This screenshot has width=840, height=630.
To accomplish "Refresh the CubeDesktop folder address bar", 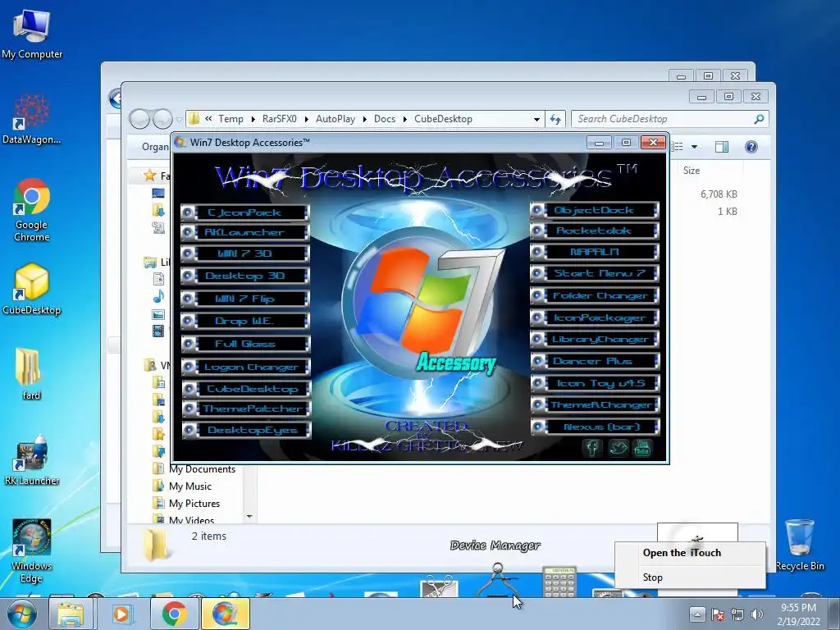I will coord(555,119).
